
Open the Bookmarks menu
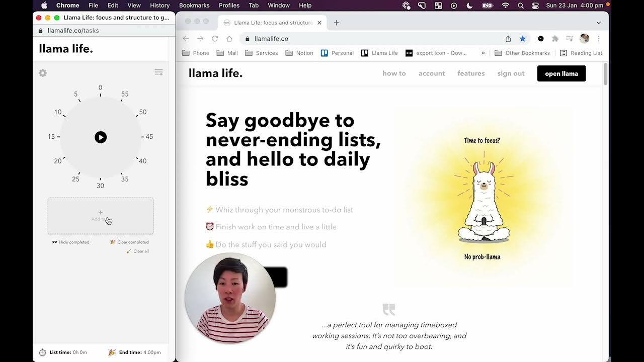click(194, 5)
